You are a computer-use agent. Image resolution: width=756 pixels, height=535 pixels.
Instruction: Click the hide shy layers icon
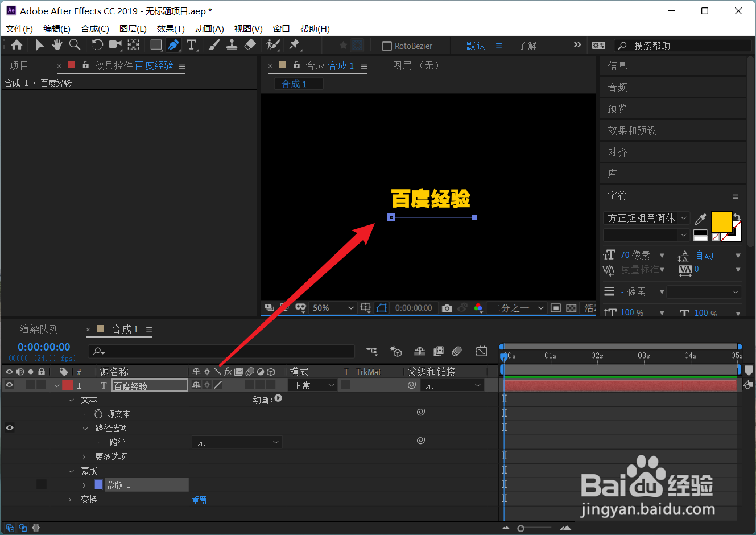point(420,351)
